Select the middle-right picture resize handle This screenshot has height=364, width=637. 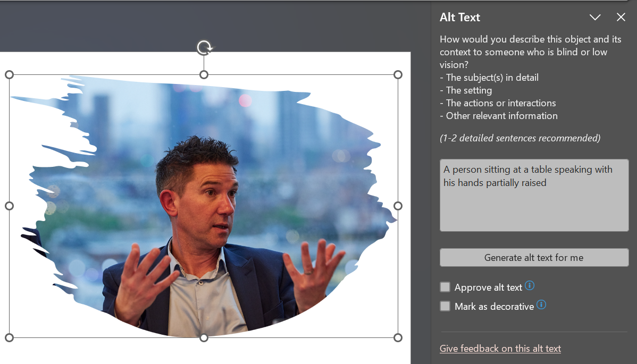398,206
